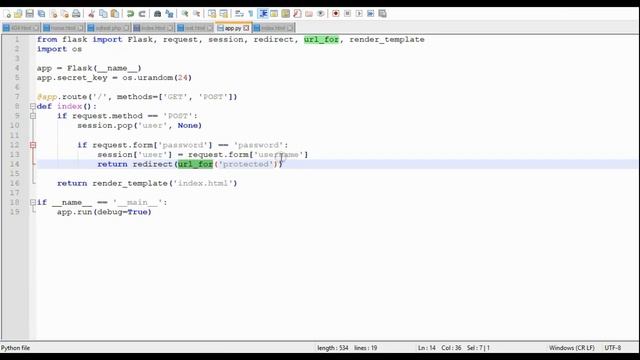The image size is (640, 360).
Task: Click the 'length : 534' status entry
Action: click(333, 348)
